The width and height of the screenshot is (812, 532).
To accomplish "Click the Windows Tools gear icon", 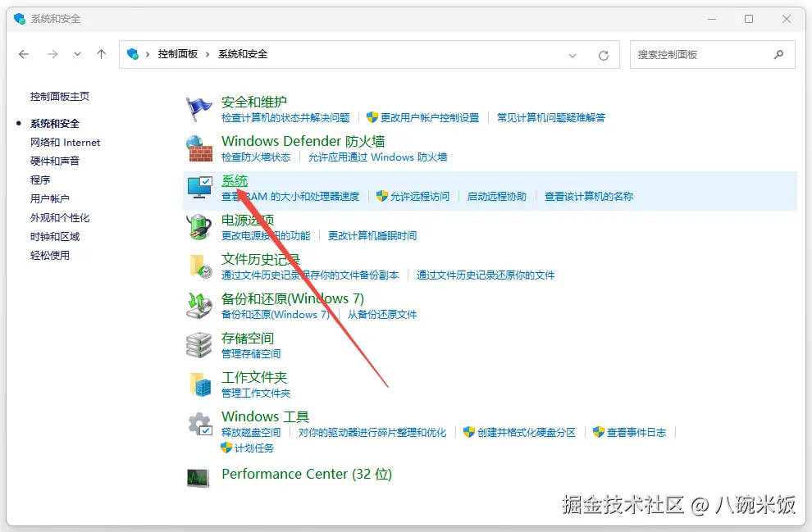I will 200,424.
